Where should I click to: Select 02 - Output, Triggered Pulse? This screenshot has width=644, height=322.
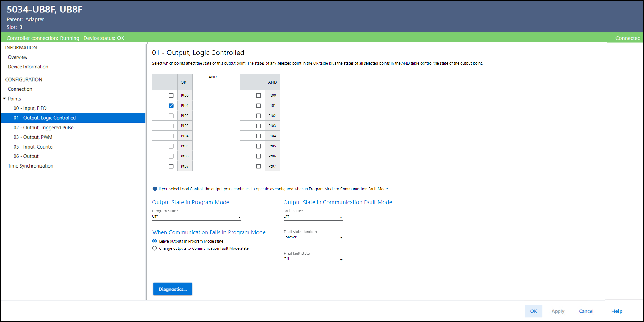click(x=43, y=128)
